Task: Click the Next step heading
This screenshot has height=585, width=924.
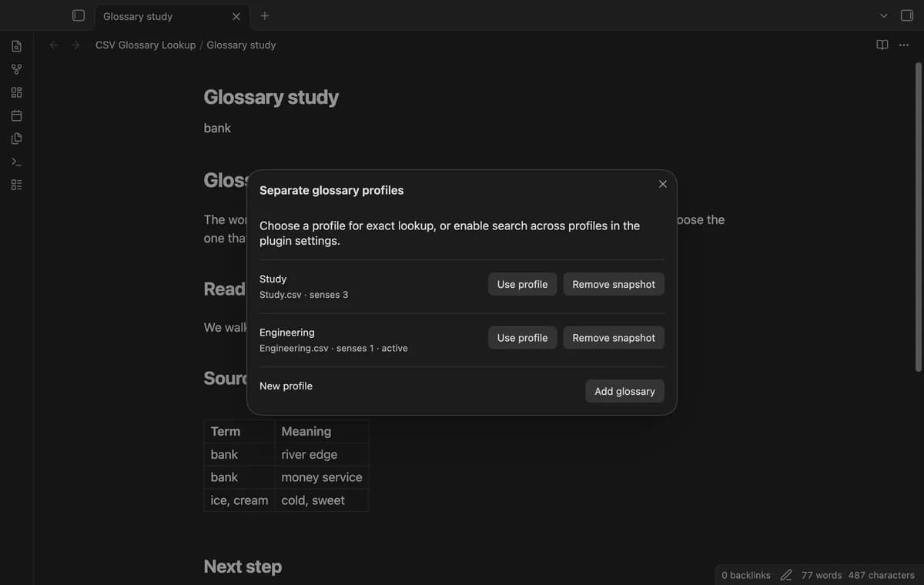Action: point(243,567)
